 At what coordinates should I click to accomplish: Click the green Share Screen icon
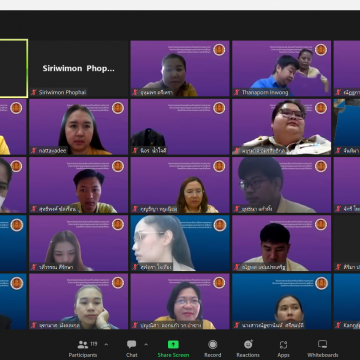173,345
